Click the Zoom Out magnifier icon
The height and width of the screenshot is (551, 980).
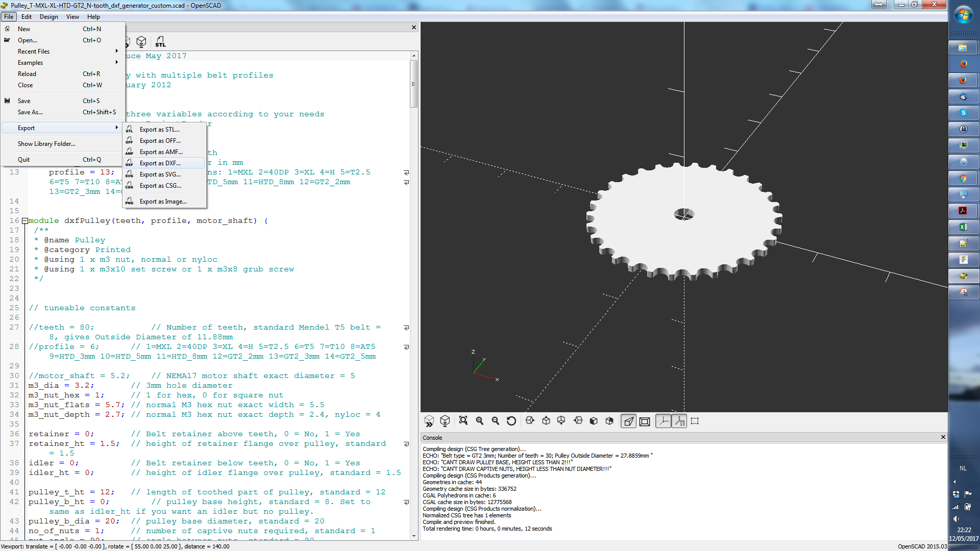coord(495,421)
